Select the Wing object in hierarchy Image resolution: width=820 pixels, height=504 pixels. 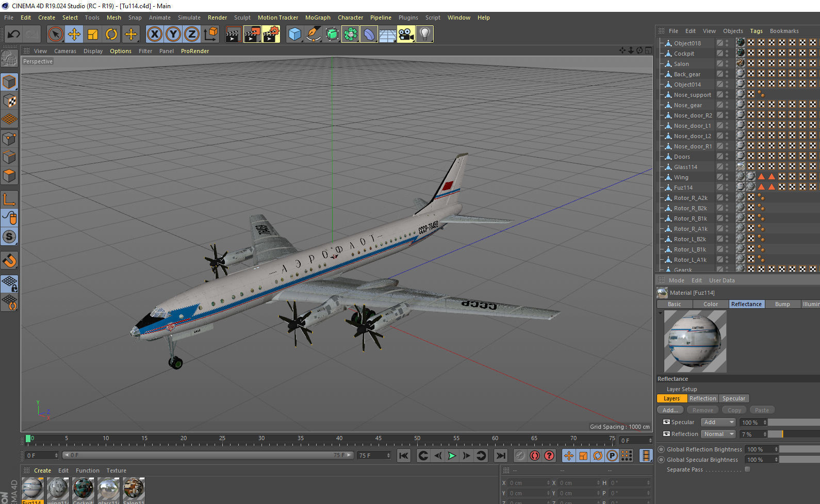[681, 177]
